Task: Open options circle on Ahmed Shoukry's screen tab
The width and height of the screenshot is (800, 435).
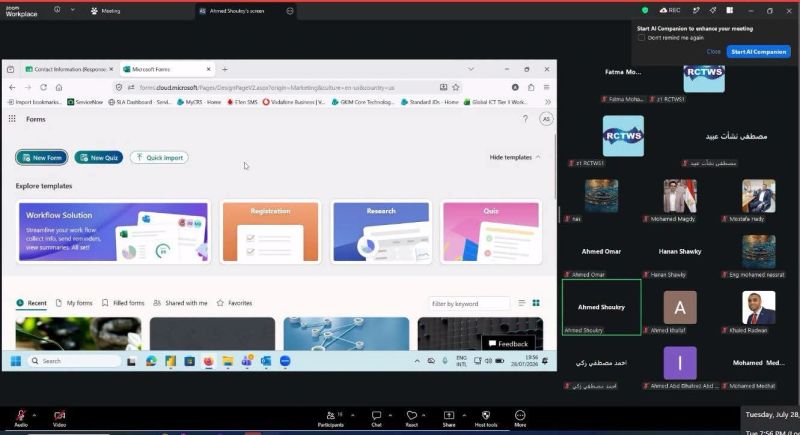Action: pyautogui.click(x=290, y=11)
